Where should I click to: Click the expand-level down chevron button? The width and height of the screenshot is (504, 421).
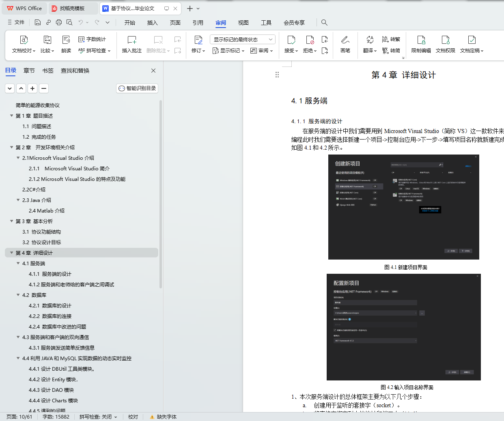tap(10, 88)
